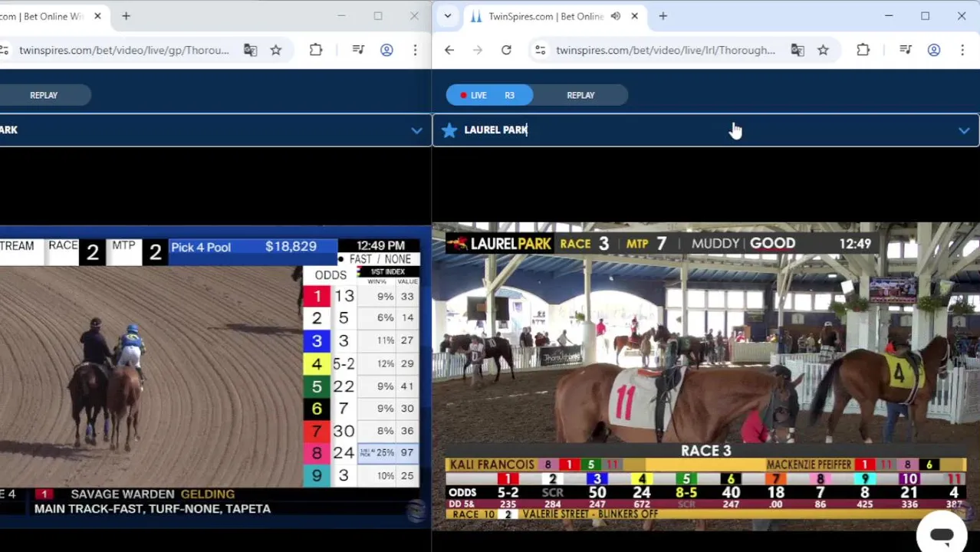Open media controls icon in right window
980x552 pixels.
click(x=906, y=50)
